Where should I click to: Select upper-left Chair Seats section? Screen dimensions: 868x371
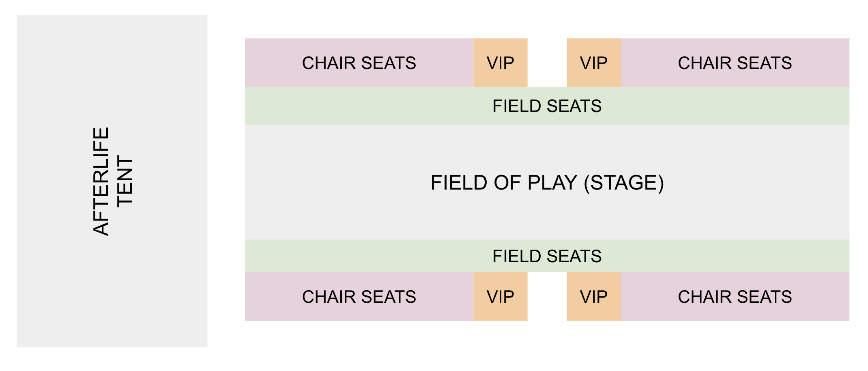[359, 63]
